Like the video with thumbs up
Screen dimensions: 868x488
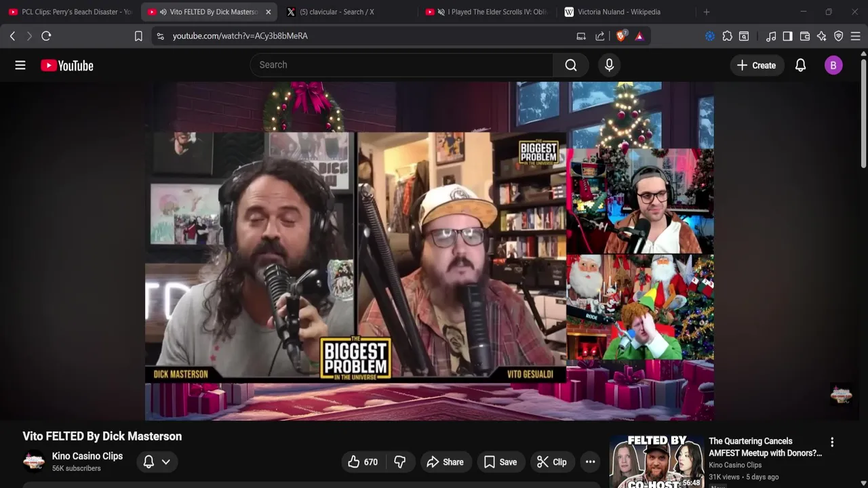click(363, 462)
